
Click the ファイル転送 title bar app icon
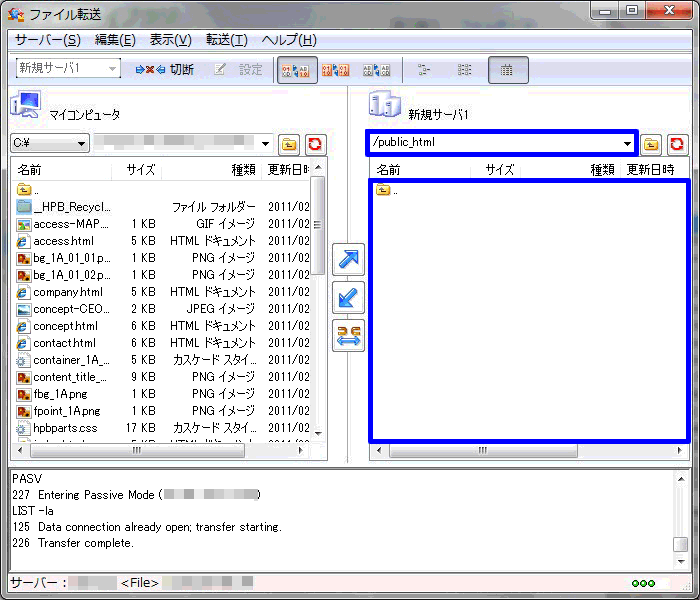[16, 14]
